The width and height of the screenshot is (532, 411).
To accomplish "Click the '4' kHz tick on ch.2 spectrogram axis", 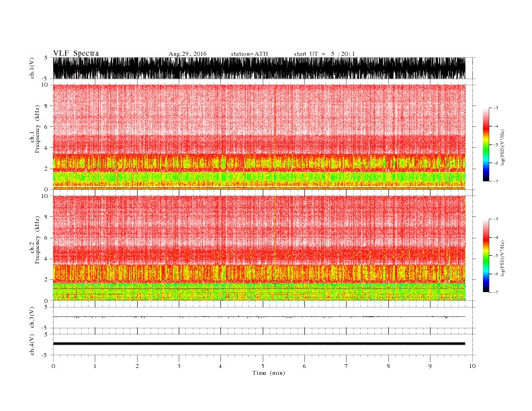I will click(46, 259).
